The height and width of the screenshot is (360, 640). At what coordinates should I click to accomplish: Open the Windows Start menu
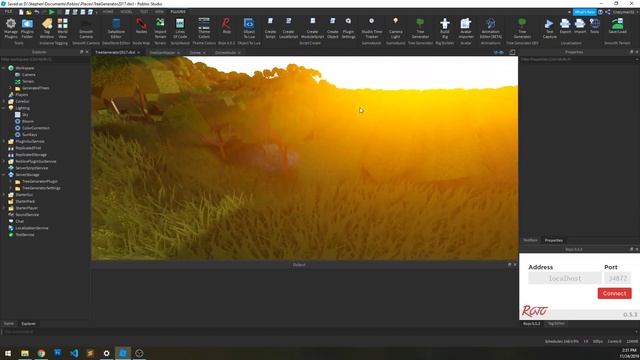[8, 353]
